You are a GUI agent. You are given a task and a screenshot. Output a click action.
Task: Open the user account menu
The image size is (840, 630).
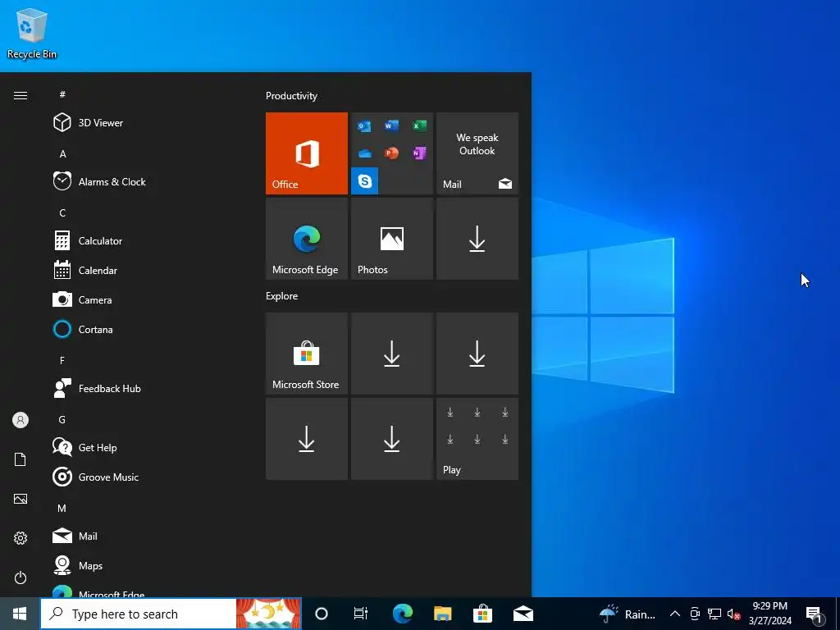[x=21, y=420]
